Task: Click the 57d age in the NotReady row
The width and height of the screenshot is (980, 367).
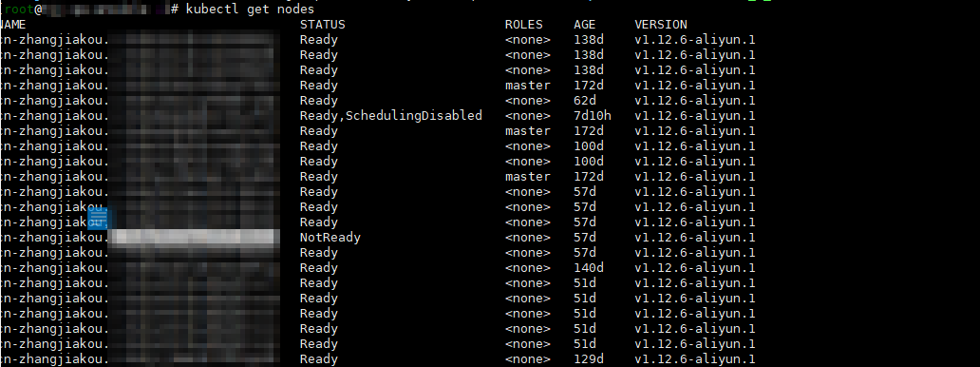Action: coord(585,238)
